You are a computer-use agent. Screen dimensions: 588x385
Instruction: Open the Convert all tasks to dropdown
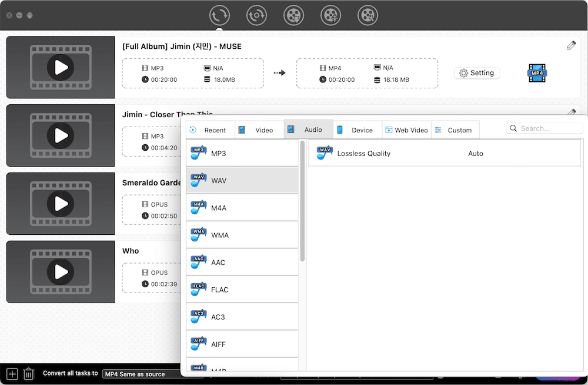click(141, 374)
